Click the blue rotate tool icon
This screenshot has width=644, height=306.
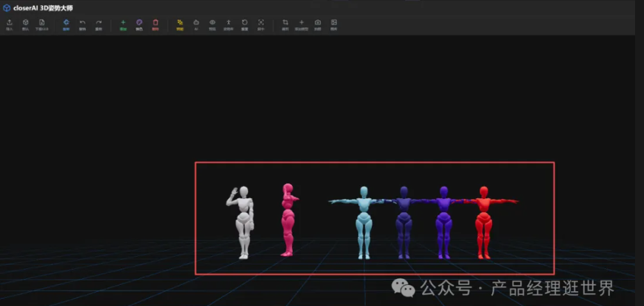tap(66, 22)
